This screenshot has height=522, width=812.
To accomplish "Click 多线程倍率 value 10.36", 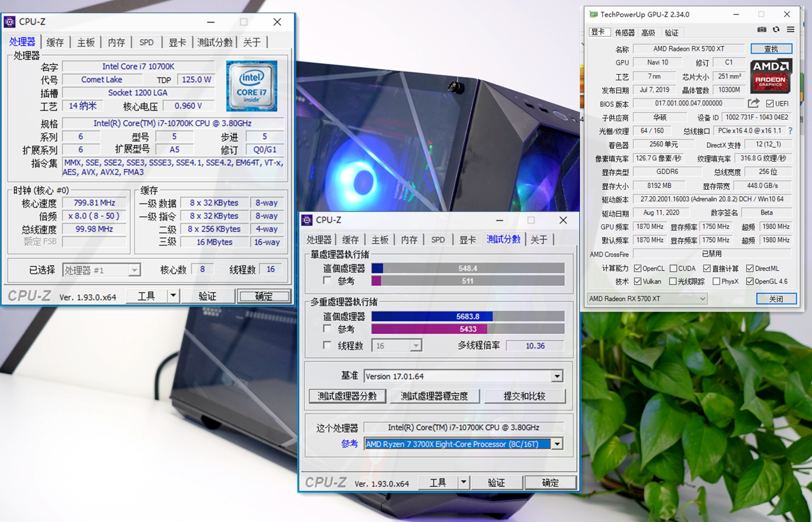I will pyautogui.click(x=535, y=346).
